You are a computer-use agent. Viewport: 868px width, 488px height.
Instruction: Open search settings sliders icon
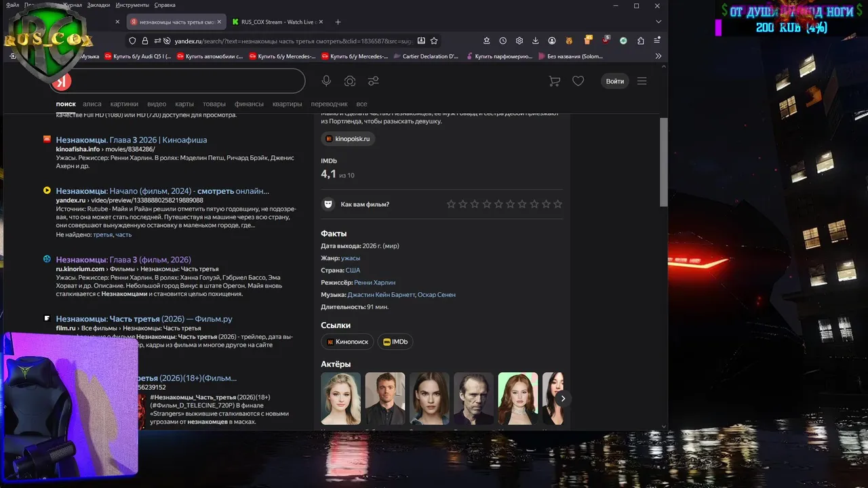(x=373, y=81)
